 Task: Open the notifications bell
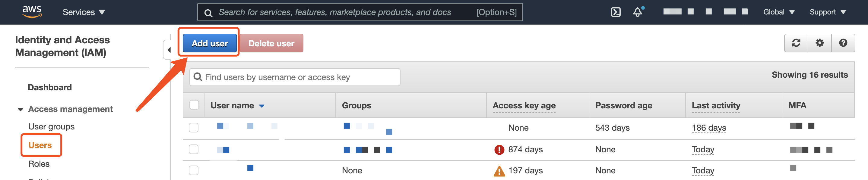[638, 12]
